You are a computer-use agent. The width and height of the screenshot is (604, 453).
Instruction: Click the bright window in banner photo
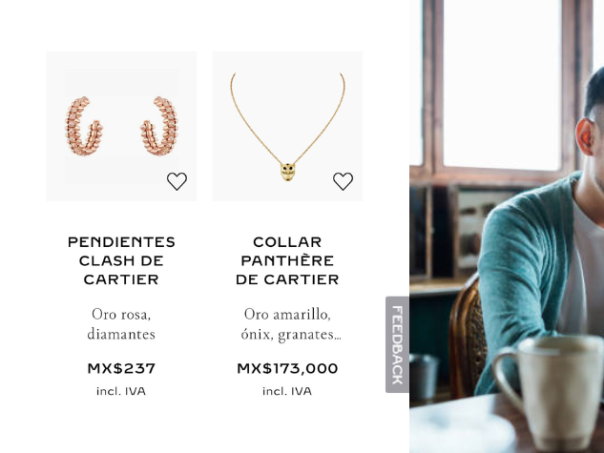coord(502,83)
